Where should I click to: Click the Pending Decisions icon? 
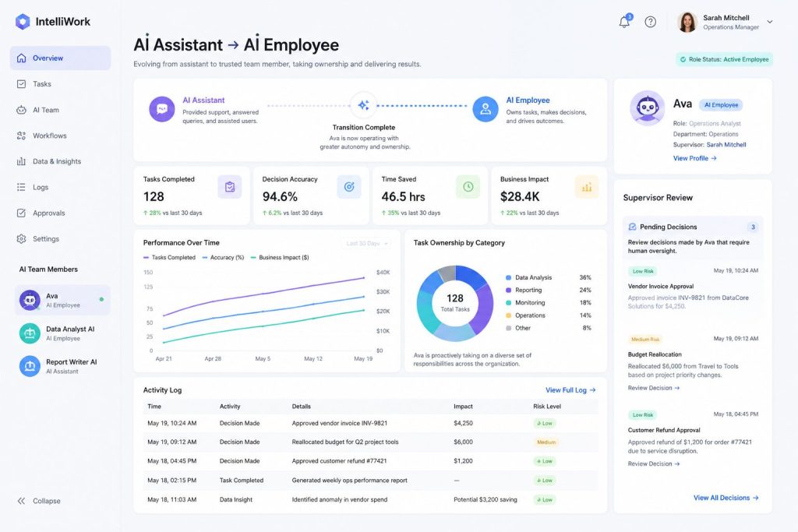click(x=632, y=227)
